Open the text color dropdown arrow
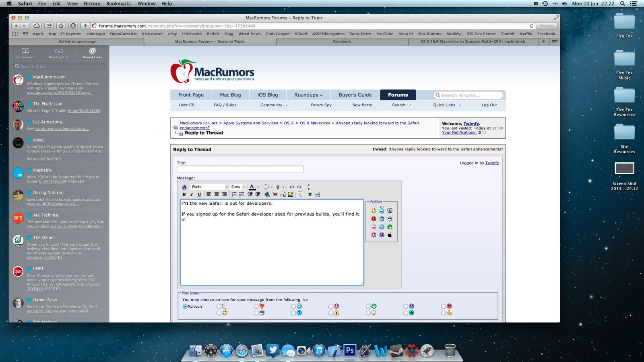Screen dimensions: 644x362 [258, 187]
